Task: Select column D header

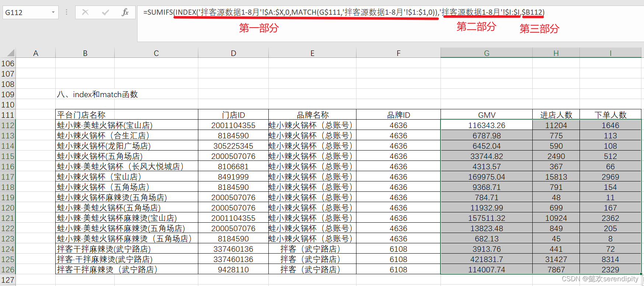Action: click(x=233, y=53)
